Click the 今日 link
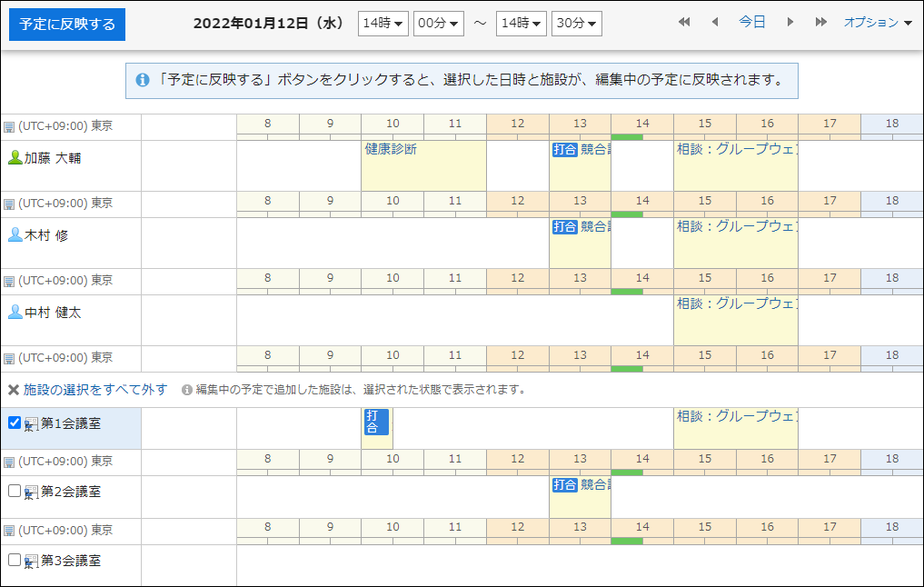 [x=752, y=22]
